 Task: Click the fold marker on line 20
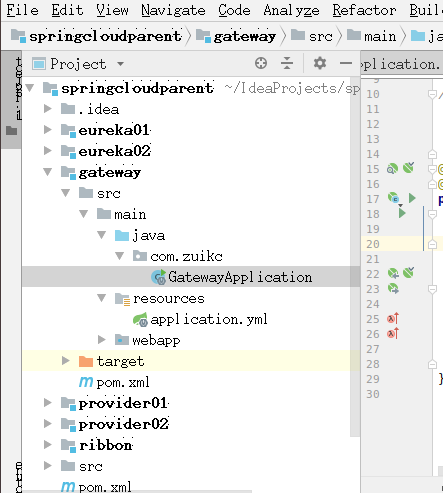click(x=432, y=244)
